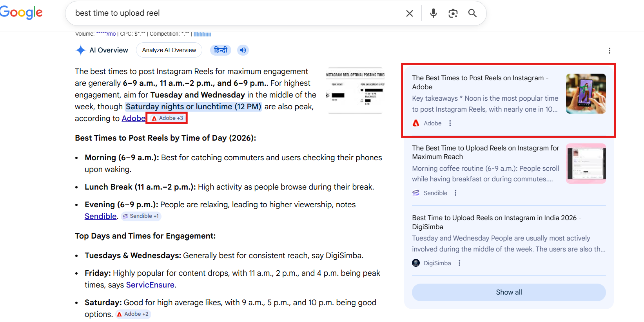Image resolution: width=644 pixels, height=322 pixels.
Task: Open the Google logo homepage
Action: tap(22, 13)
